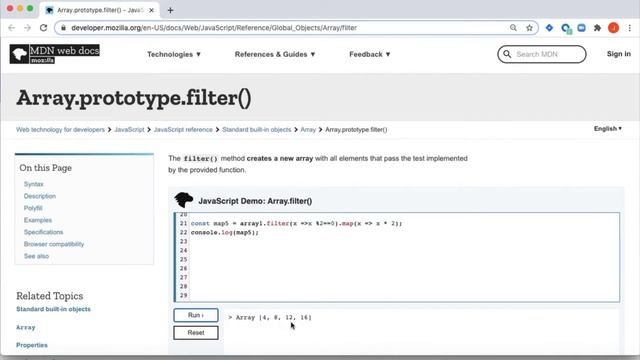The image size is (640, 360).
Task: Reload the current MDN page
Action: point(43,28)
